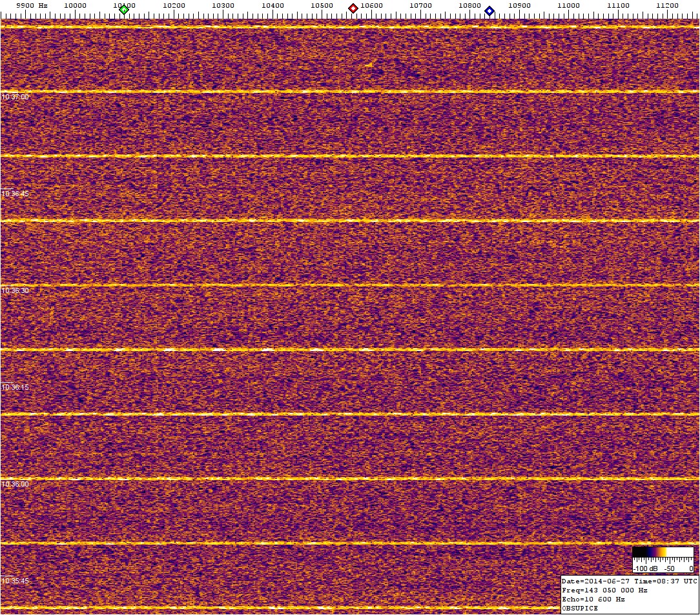Click the 10:36:30 time label

pyautogui.click(x=15, y=290)
